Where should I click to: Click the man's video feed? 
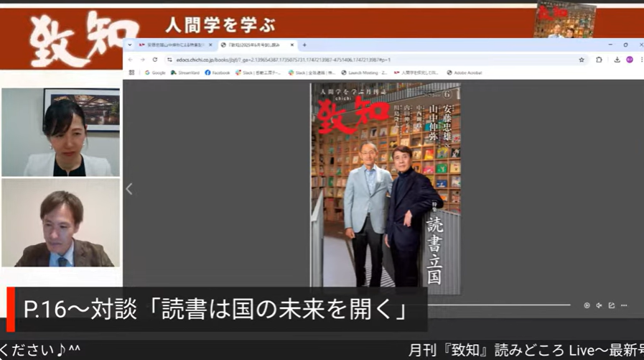(61, 222)
